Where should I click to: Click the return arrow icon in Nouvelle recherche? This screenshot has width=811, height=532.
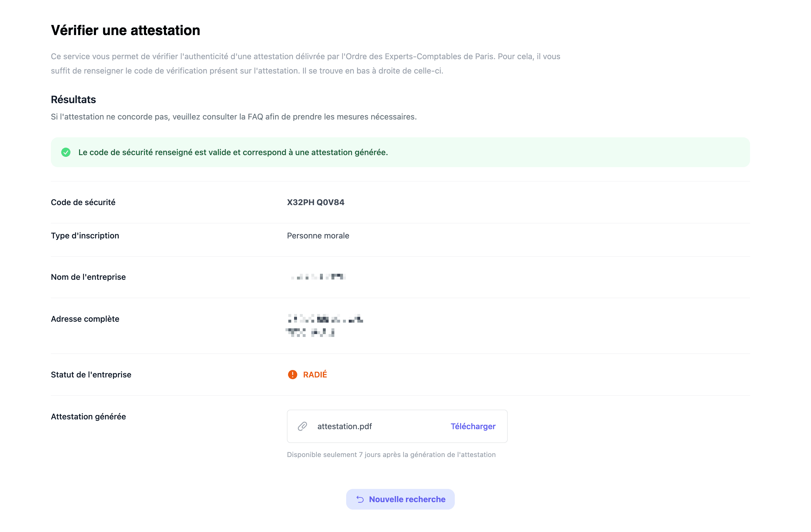360,499
